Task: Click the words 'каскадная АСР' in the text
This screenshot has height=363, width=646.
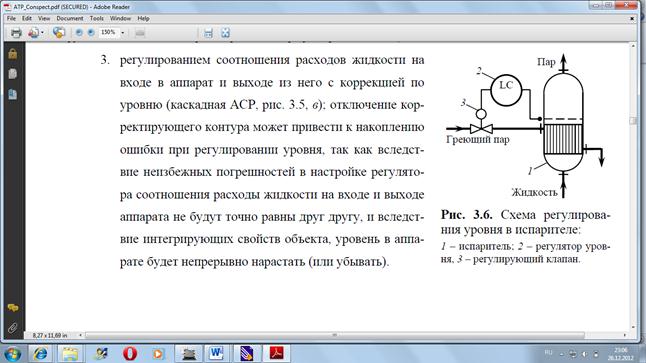Action: click(213, 105)
